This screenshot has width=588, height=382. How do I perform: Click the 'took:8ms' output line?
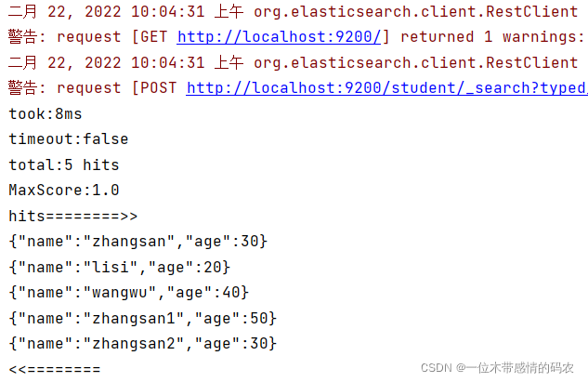46,114
